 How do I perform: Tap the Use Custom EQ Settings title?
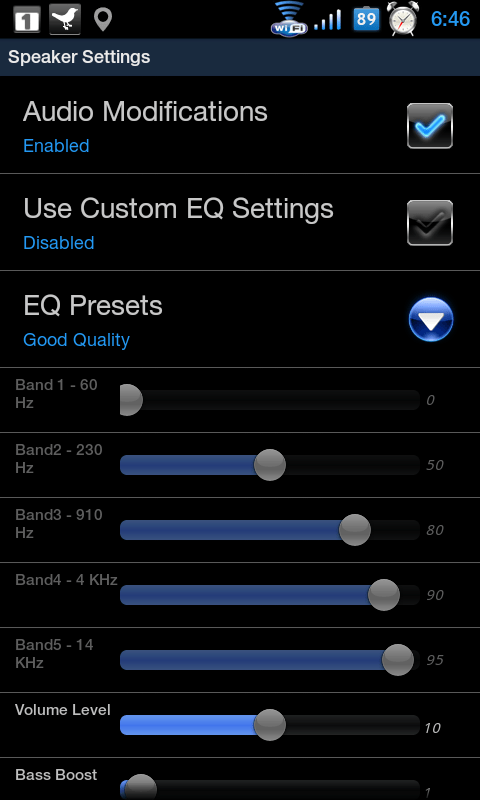pos(179,209)
